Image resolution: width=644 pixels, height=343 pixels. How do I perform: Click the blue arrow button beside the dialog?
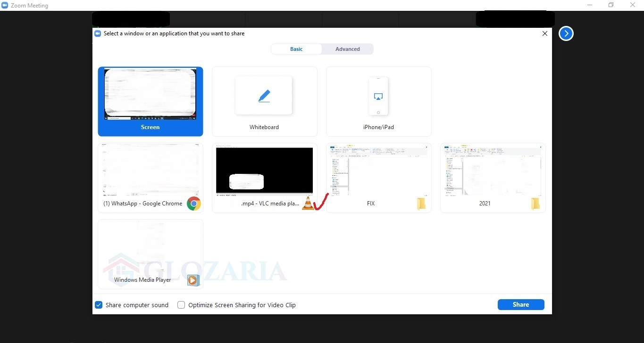point(566,33)
